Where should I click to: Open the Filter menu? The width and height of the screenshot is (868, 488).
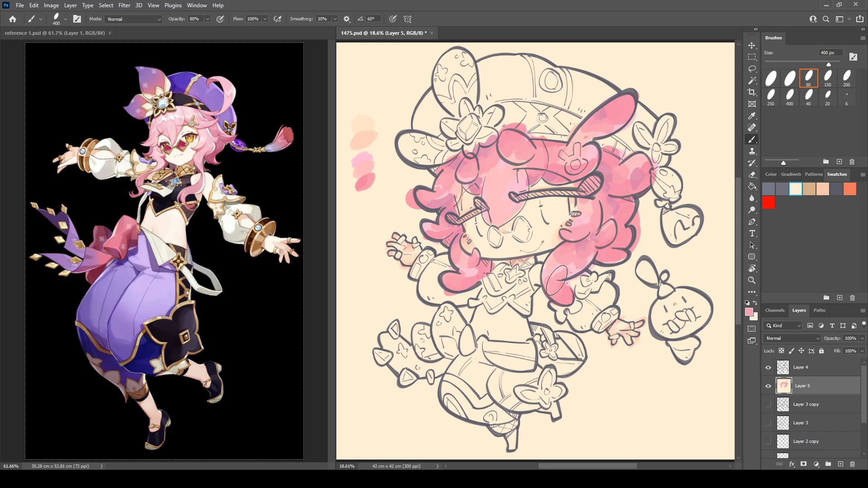coord(124,5)
